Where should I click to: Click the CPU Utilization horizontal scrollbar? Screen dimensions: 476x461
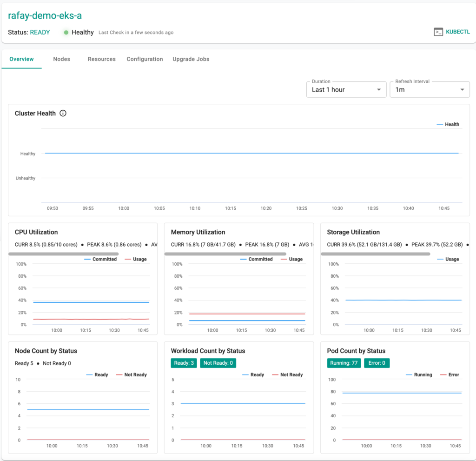64,254
